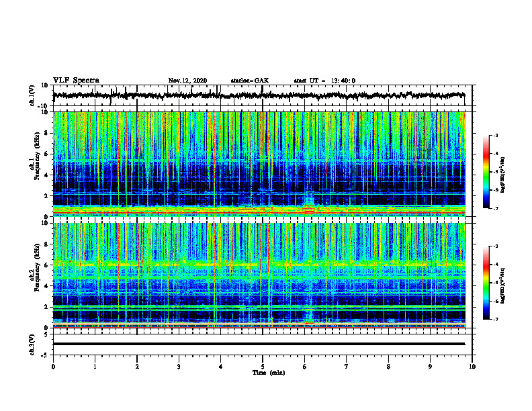
Task: Click the ch.2 color scale bar
Action: click(x=486, y=283)
